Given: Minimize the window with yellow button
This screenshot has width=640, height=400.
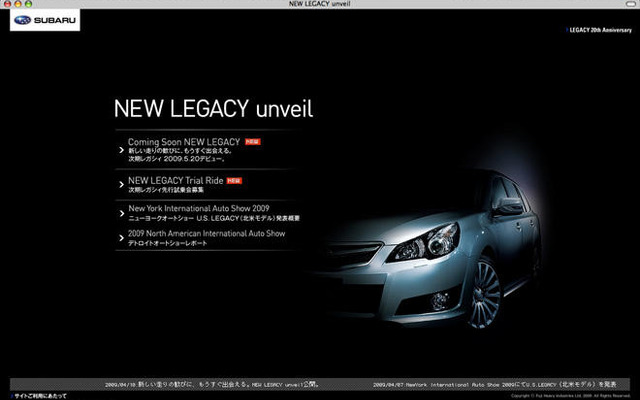Looking at the screenshot, I should pos(18,4).
